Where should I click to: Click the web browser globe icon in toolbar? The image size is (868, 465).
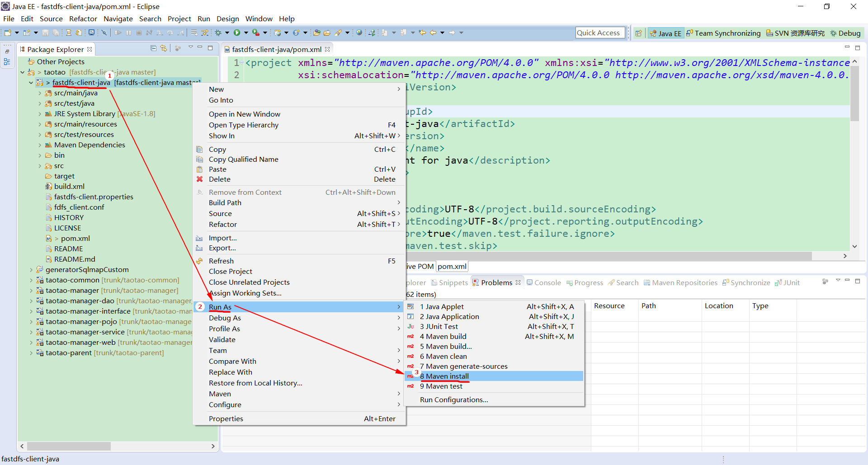[359, 33]
